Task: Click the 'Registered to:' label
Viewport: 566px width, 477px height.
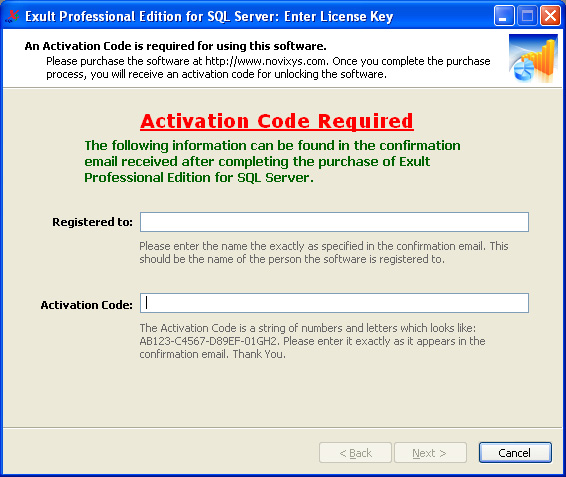Action: 92,222
